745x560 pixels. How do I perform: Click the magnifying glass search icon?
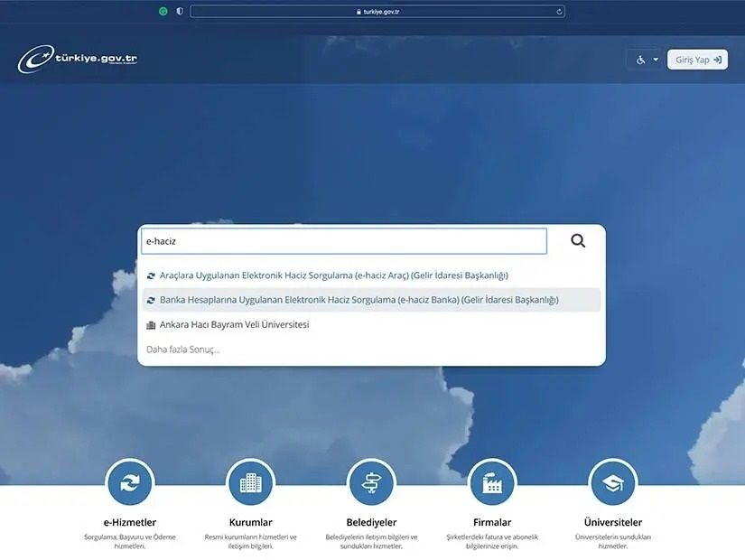(x=578, y=240)
